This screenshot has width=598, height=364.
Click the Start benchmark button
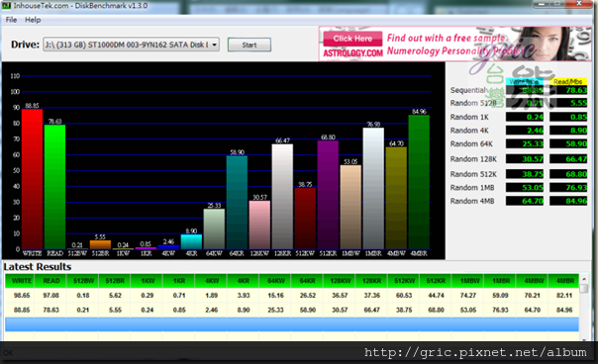pyautogui.click(x=249, y=45)
